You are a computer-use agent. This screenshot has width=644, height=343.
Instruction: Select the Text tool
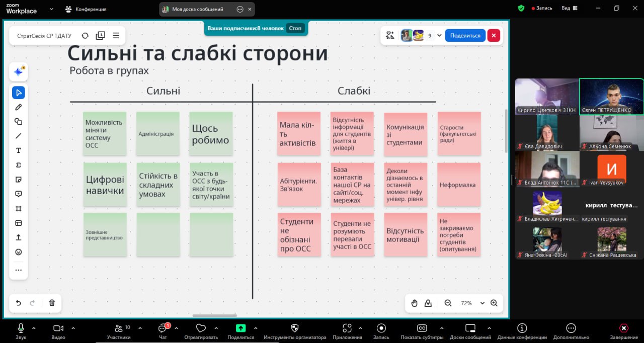(19, 150)
